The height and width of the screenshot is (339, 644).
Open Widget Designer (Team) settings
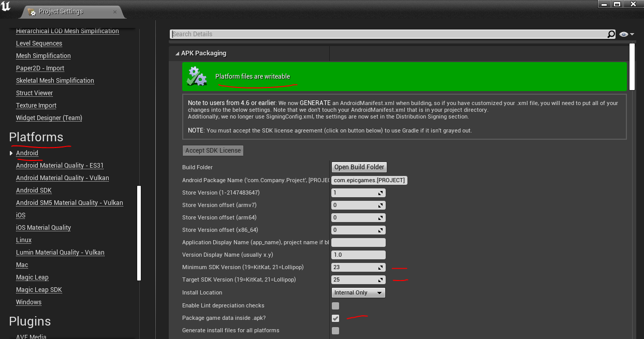[49, 118]
